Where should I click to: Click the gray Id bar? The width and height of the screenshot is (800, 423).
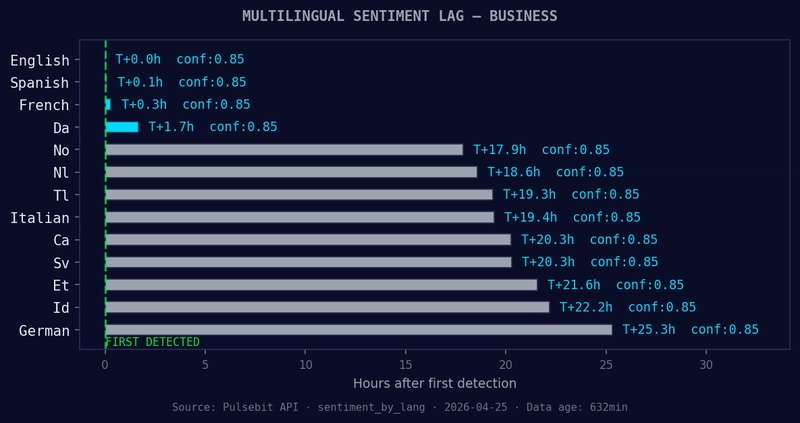tap(328, 307)
